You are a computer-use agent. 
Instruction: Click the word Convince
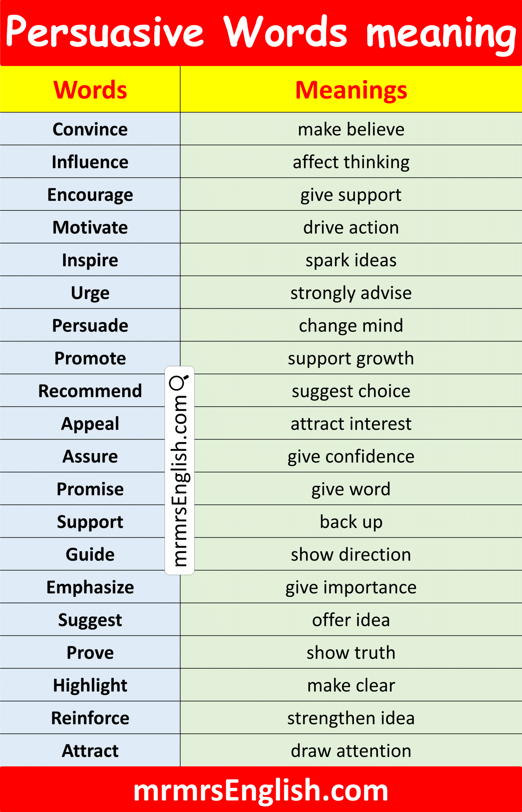pyautogui.click(x=90, y=129)
